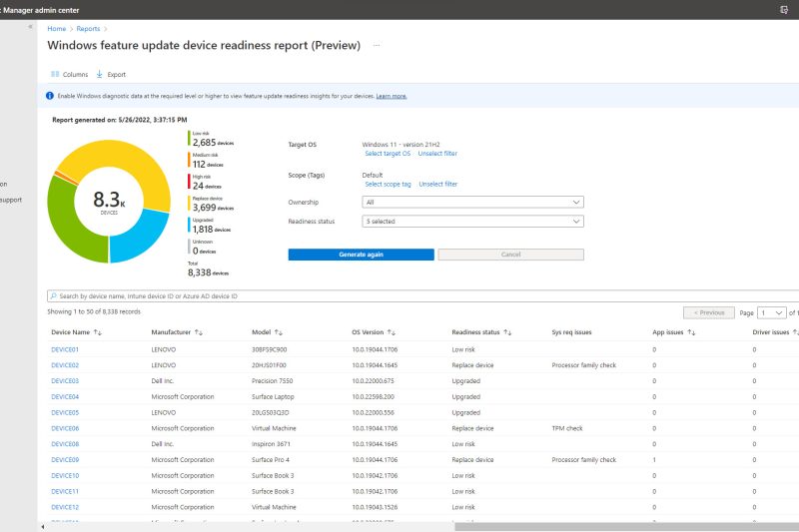Image resolution: width=799 pixels, height=532 pixels.
Task: Click the Upgraded 1,818 devices legend
Action: tap(211, 226)
